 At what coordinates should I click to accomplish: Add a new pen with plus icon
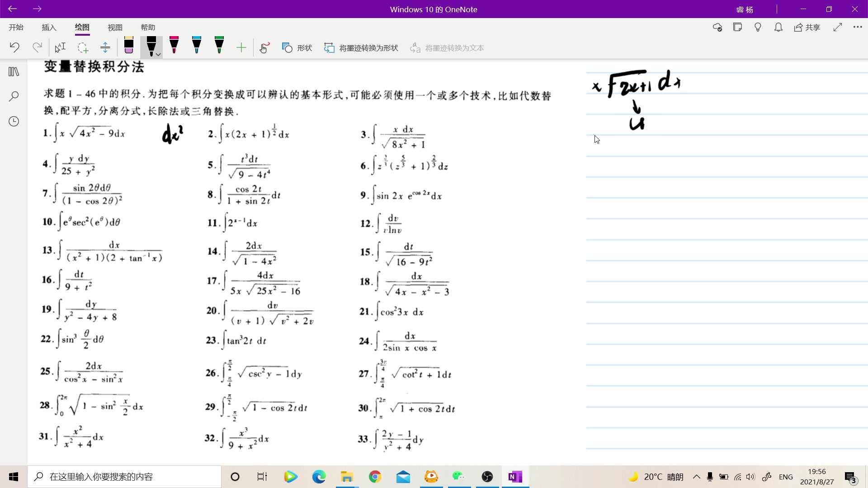tap(241, 48)
